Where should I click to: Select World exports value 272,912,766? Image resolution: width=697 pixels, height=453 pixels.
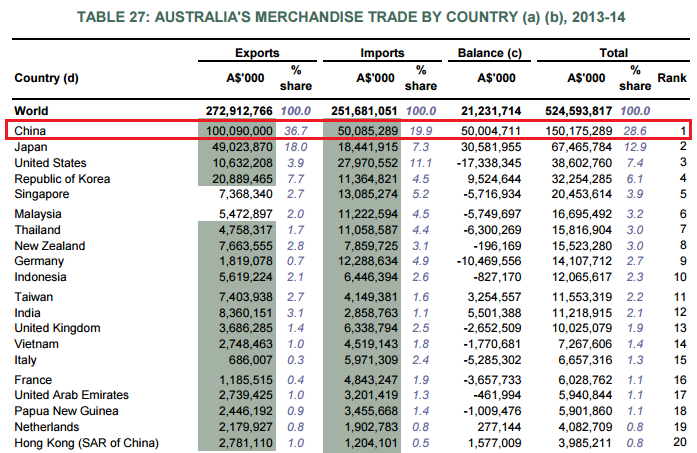click(x=239, y=111)
